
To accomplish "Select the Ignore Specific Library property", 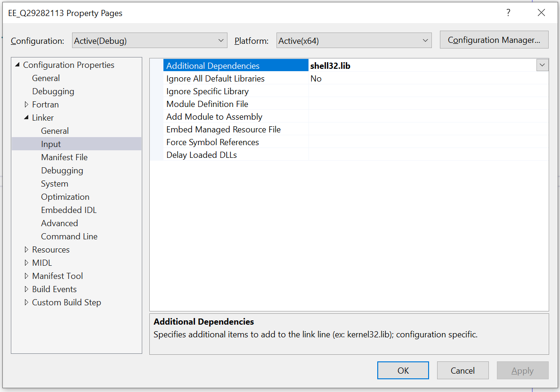I will pyautogui.click(x=235, y=91).
